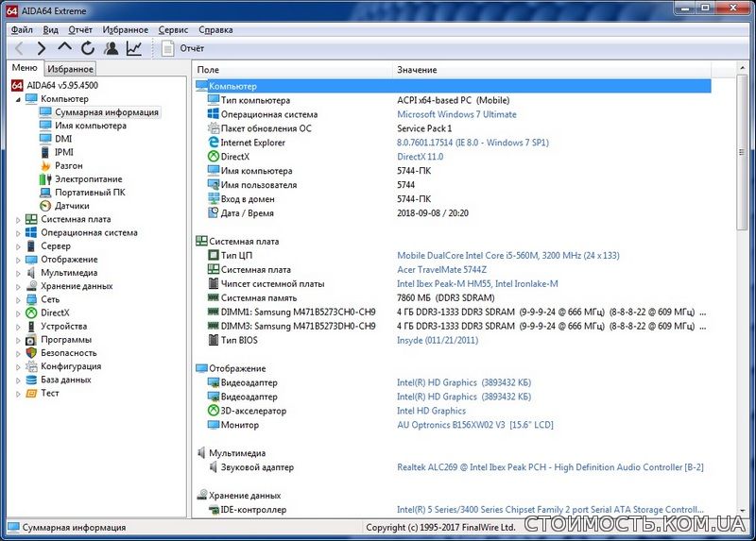Image resolution: width=756 pixels, height=541 pixels.
Task: Select Суммарная информация in the tree
Action: [107, 112]
